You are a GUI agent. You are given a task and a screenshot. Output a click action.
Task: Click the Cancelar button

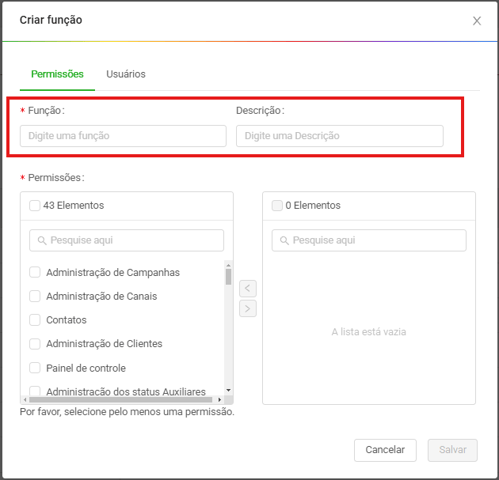coord(385,450)
